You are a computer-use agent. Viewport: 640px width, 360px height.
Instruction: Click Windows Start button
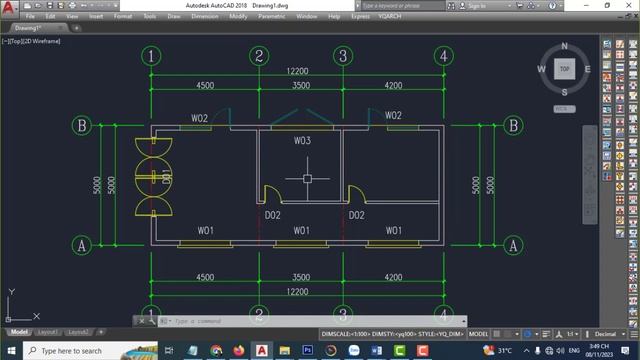11,351
